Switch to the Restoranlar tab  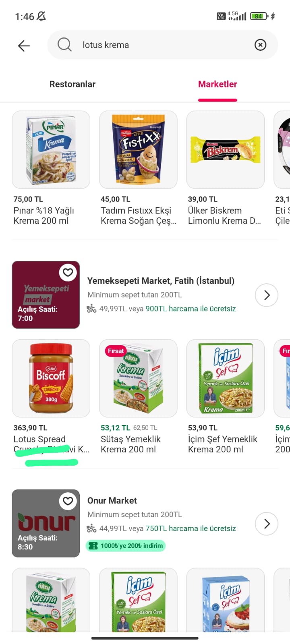(x=72, y=84)
